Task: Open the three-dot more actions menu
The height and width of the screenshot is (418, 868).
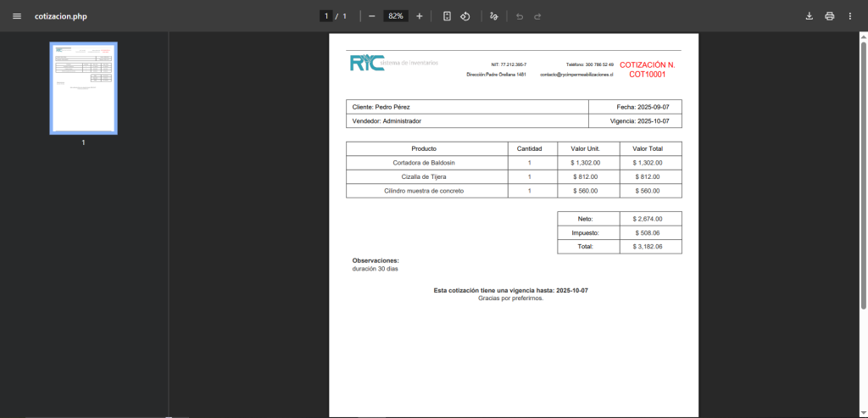Action: point(849,16)
